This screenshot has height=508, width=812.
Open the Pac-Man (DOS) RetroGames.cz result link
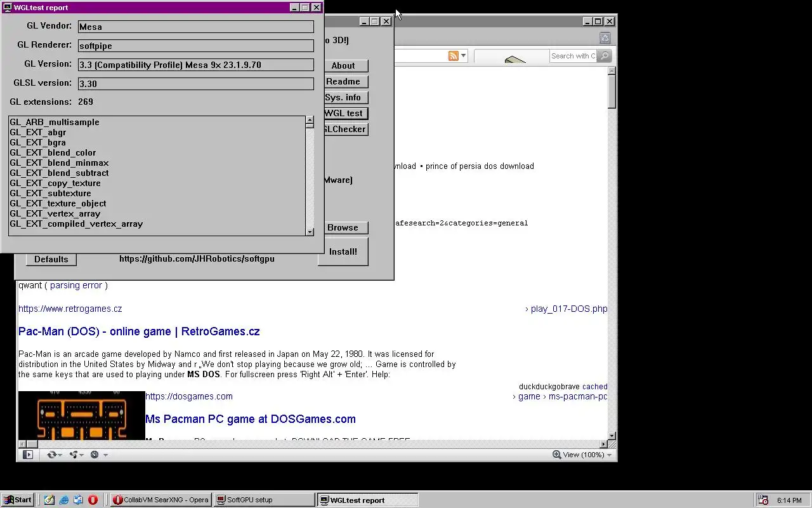pos(139,331)
